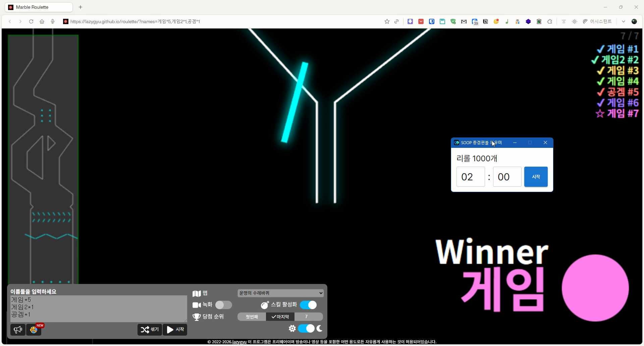The width and height of the screenshot is (644, 346).
Task: Reload the page with refresh icon
Action: [x=31, y=21]
